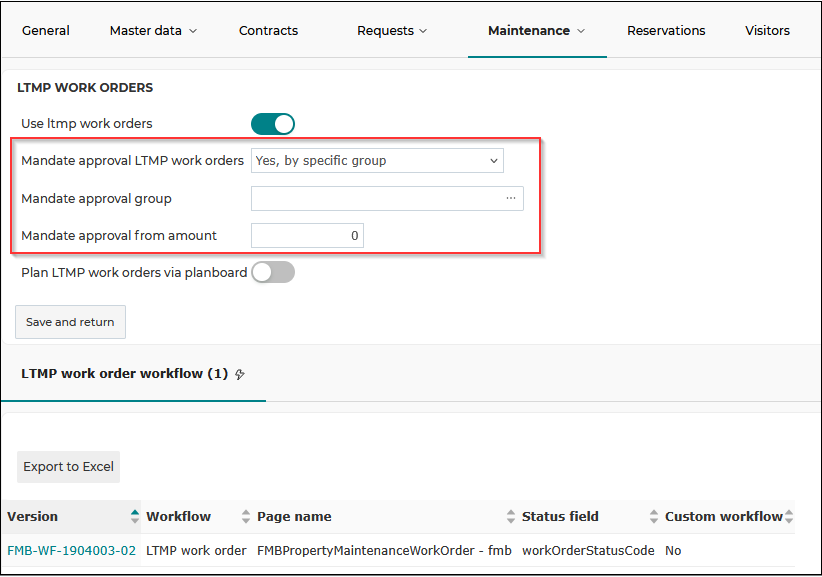
Task: Click the lightning bolt icon beside workflow heading
Action: tap(240, 374)
